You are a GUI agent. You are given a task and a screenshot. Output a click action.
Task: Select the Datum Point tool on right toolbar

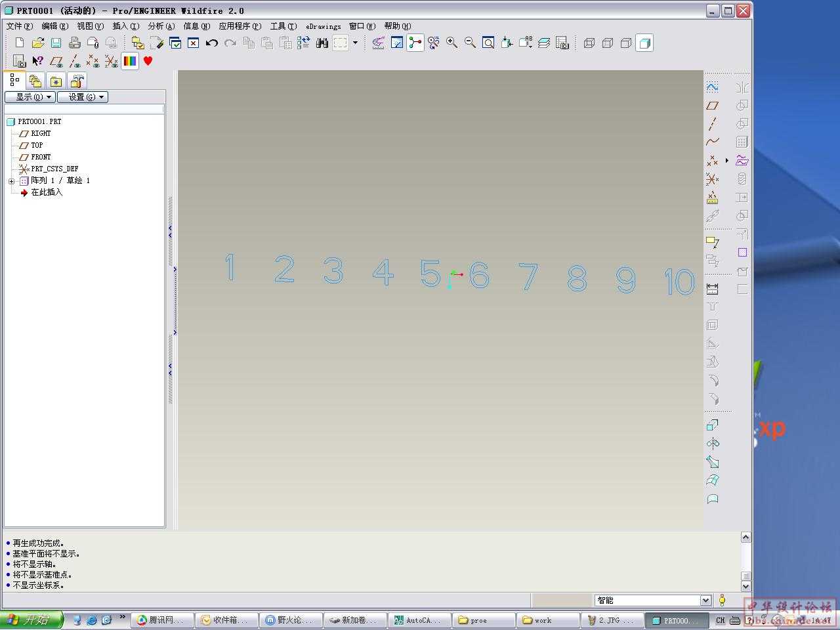click(712, 161)
